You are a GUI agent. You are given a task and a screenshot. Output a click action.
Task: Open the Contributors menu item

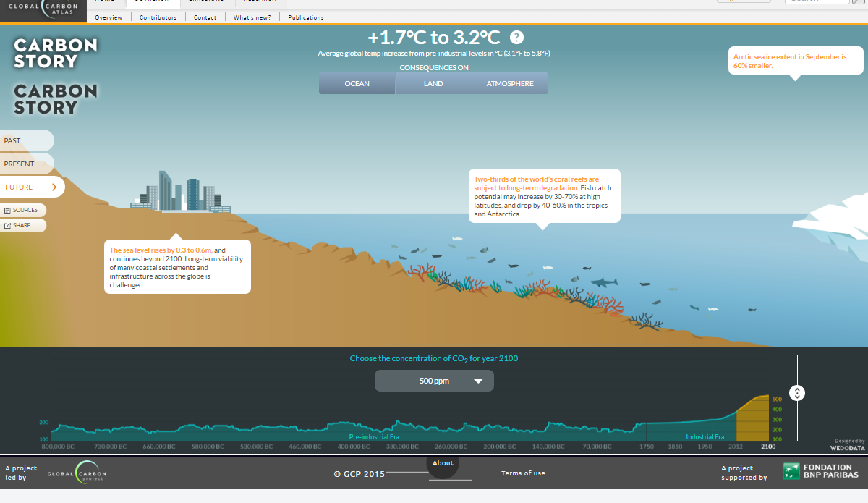tap(158, 17)
